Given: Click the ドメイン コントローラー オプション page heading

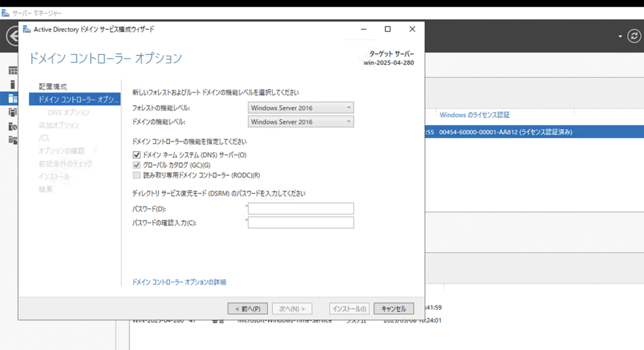Looking at the screenshot, I should click(x=105, y=58).
